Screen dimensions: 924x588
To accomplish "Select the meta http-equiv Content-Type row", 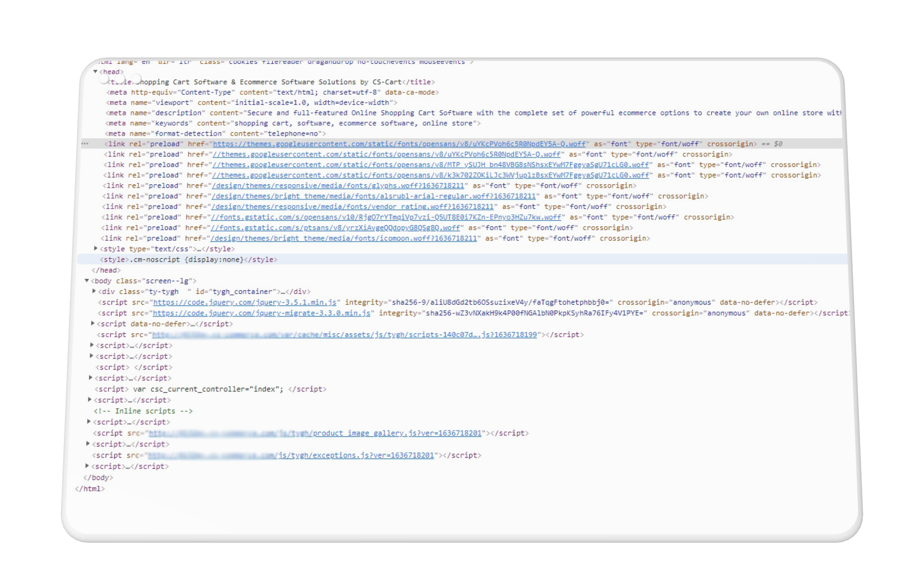I will (273, 92).
